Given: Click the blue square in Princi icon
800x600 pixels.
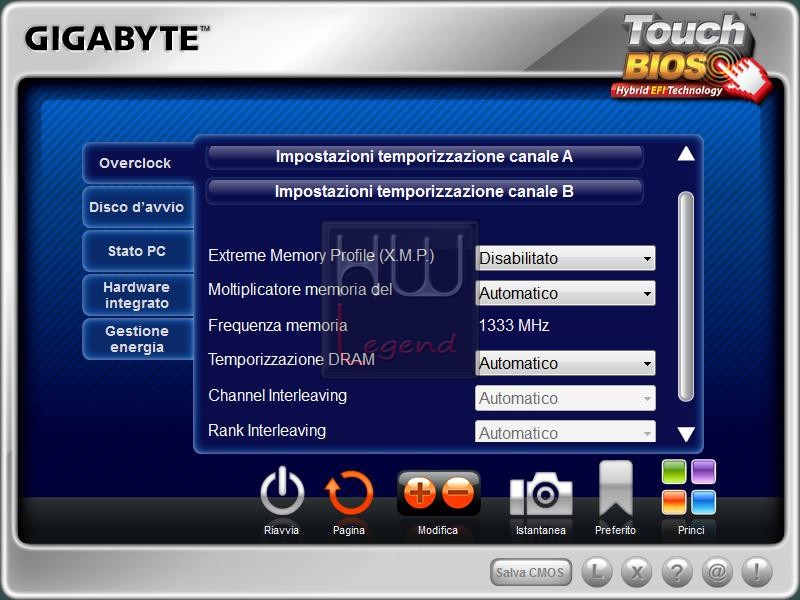Looking at the screenshot, I should point(704,502).
